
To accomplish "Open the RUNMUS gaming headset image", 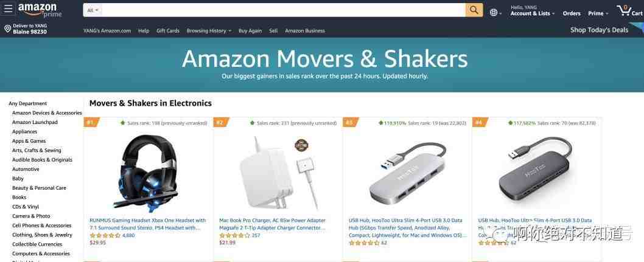I will pos(148,172).
